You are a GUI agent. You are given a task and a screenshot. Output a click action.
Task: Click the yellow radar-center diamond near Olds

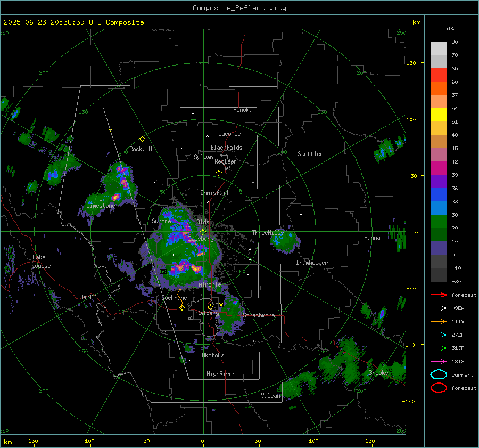[203, 232]
